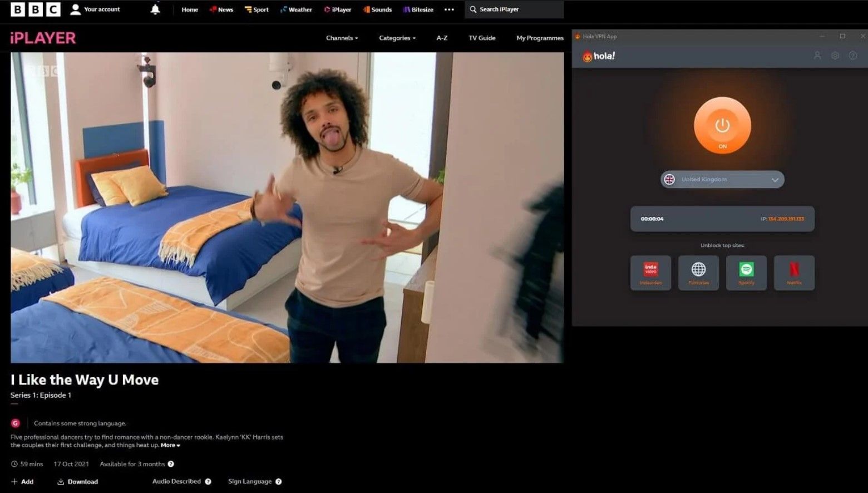868x493 pixels.
Task: Maximize the Hola VPN App window
Action: 842,36
